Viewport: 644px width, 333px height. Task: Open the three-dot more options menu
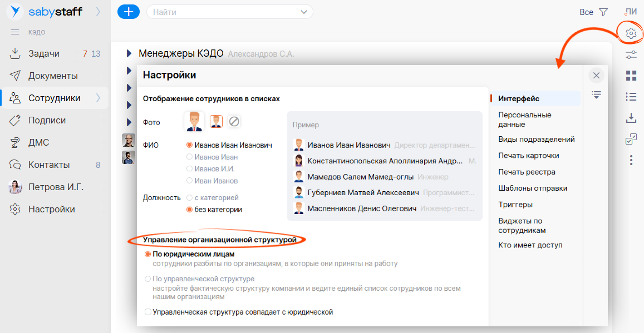(x=631, y=160)
